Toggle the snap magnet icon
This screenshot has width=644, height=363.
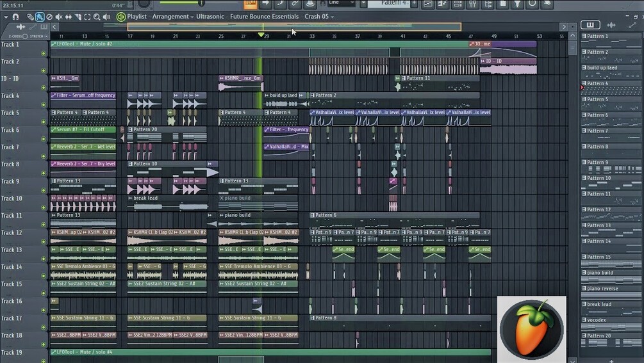(x=15, y=17)
